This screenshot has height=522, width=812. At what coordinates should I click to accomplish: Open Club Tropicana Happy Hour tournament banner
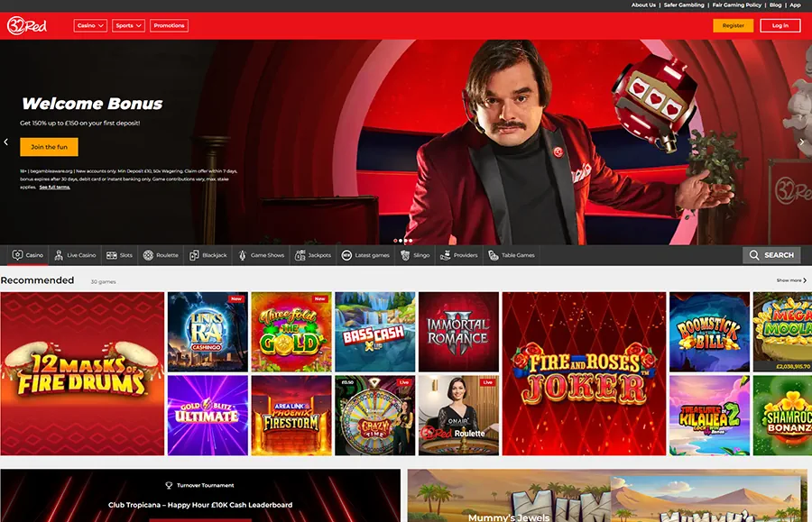(200, 496)
